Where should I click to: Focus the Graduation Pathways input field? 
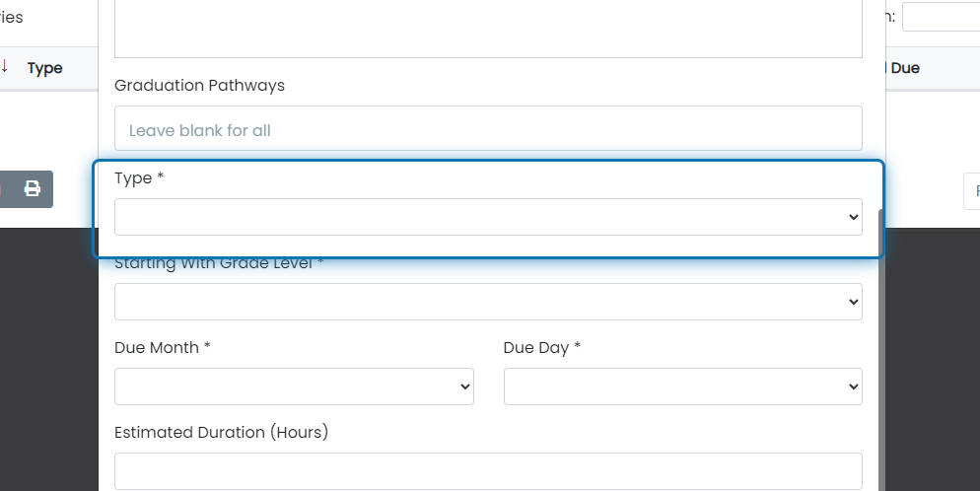pyautogui.click(x=488, y=128)
